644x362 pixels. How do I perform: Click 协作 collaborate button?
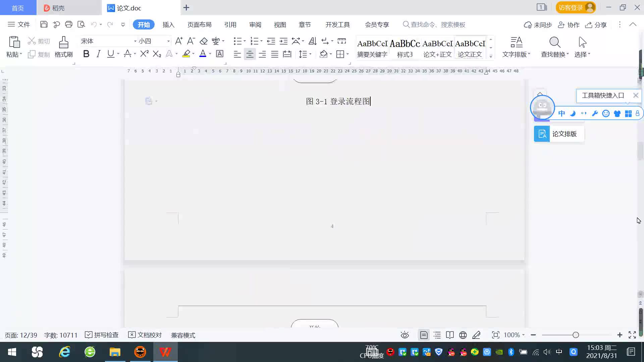tap(569, 25)
